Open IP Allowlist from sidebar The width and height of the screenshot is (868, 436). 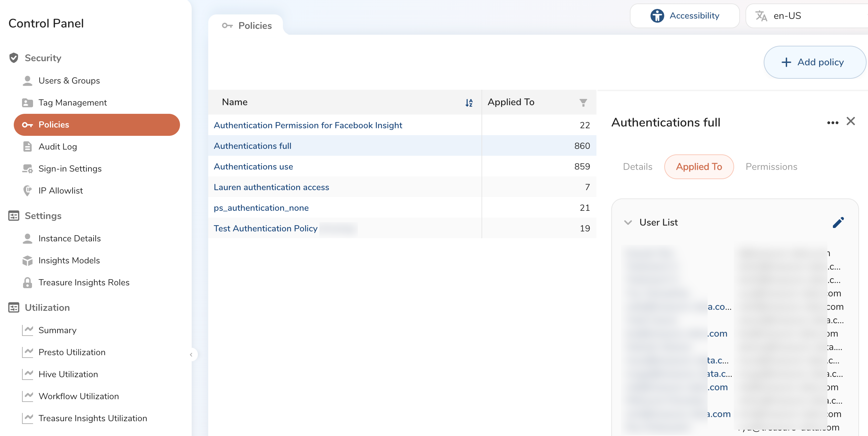(61, 190)
